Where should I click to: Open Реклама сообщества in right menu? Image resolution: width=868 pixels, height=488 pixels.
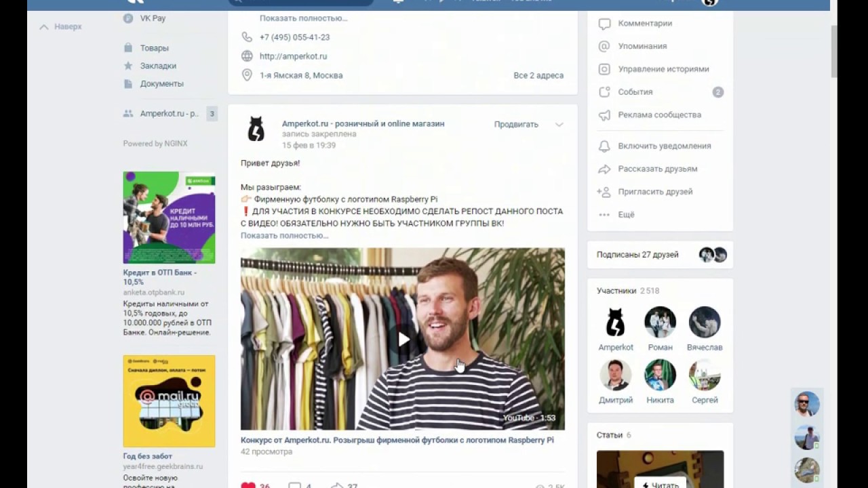coord(659,115)
